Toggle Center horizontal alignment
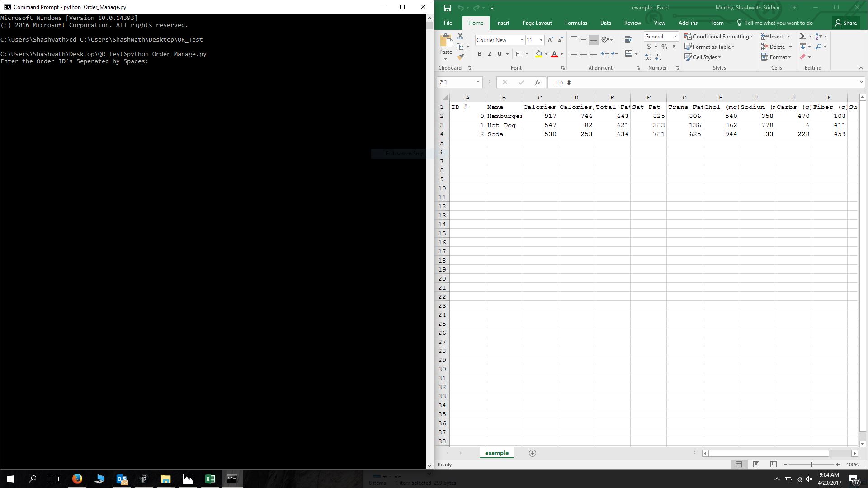Screen dimensions: 868x488 [x=584, y=54]
